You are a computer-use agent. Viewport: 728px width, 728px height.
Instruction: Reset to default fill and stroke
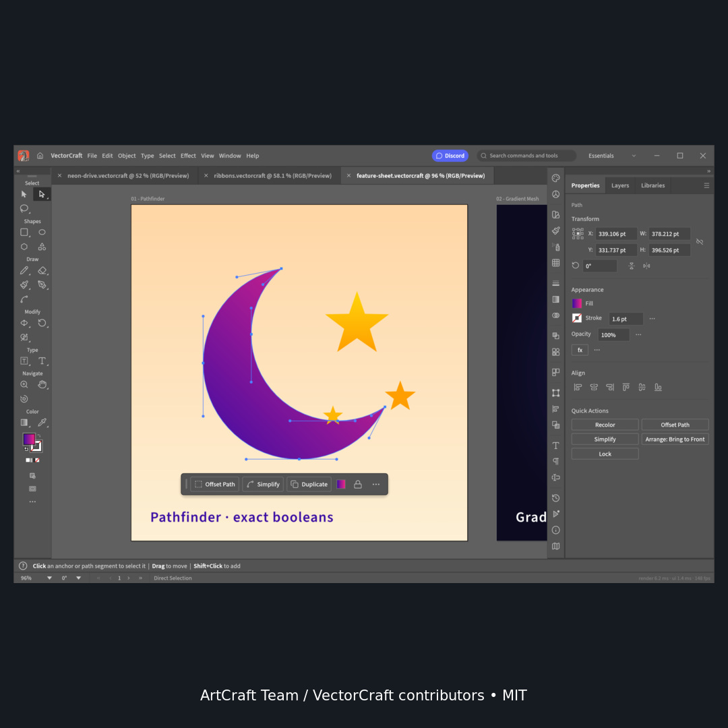[x=26, y=449]
